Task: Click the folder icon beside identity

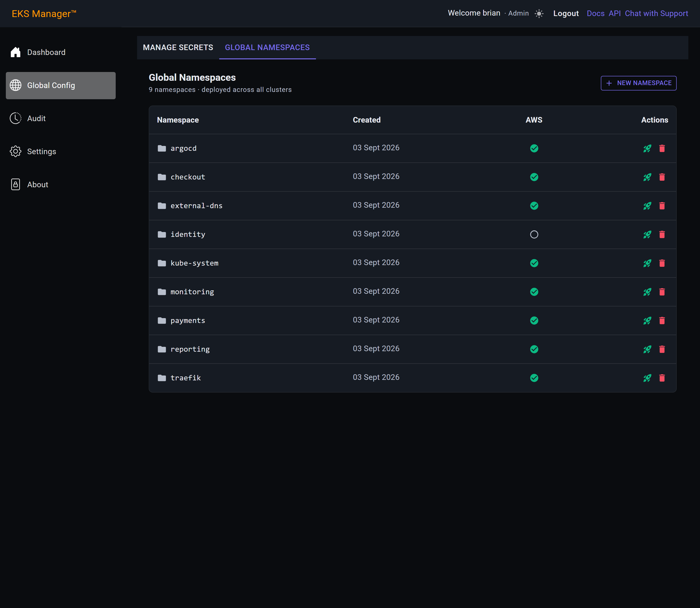Action: (x=162, y=234)
